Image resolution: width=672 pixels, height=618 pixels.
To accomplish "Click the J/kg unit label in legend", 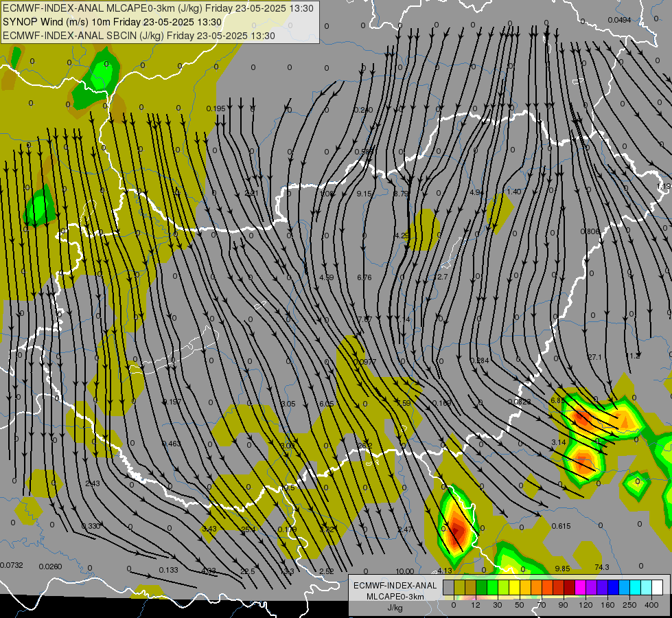I will coord(395,608).
